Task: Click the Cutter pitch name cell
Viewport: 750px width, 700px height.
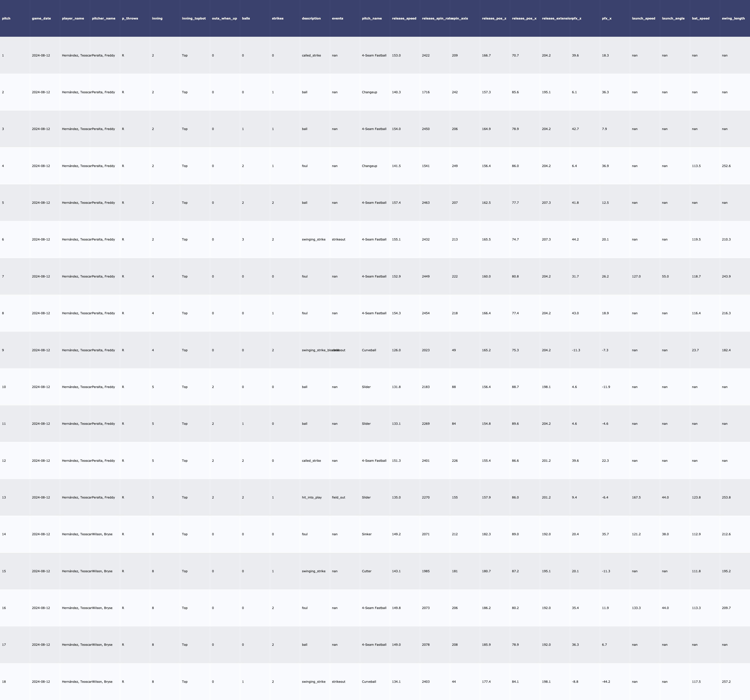Action: pyautogui.click(x=366, y=571)
